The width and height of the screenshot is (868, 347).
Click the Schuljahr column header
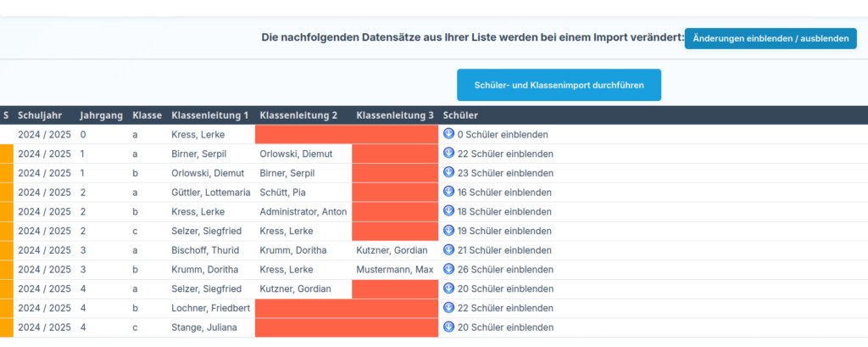pyautogui.click(x=42, y=115)
